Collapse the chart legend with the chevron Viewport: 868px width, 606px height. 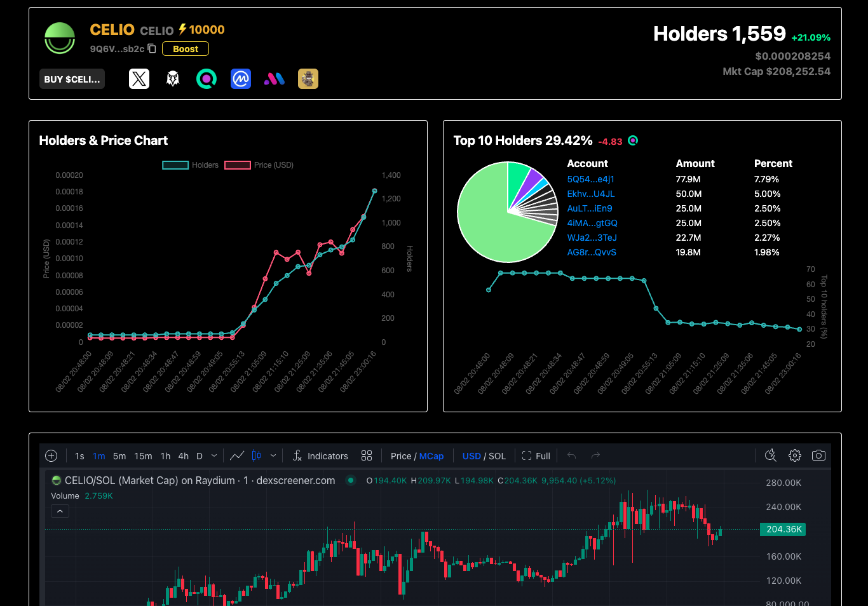point(60,511)
